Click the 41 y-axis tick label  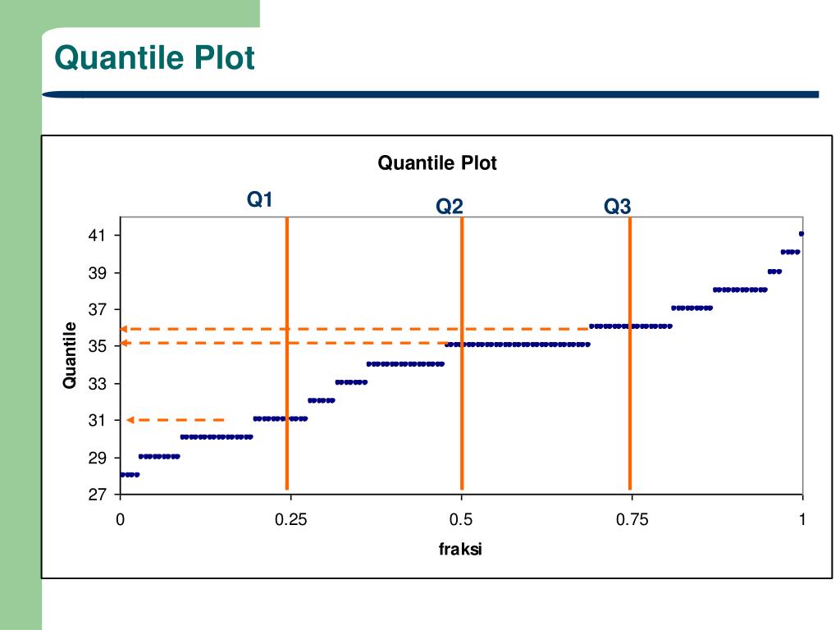click(x=98, y=235)
